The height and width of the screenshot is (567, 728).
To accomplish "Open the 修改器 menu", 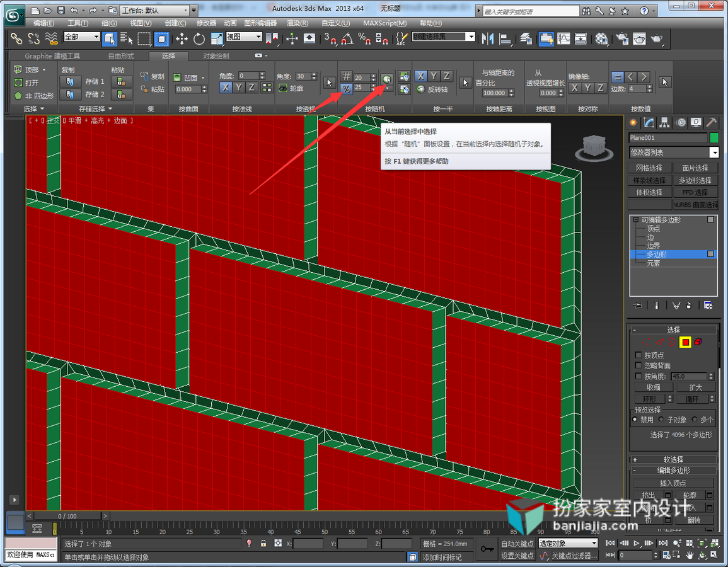I will [207, 23].
